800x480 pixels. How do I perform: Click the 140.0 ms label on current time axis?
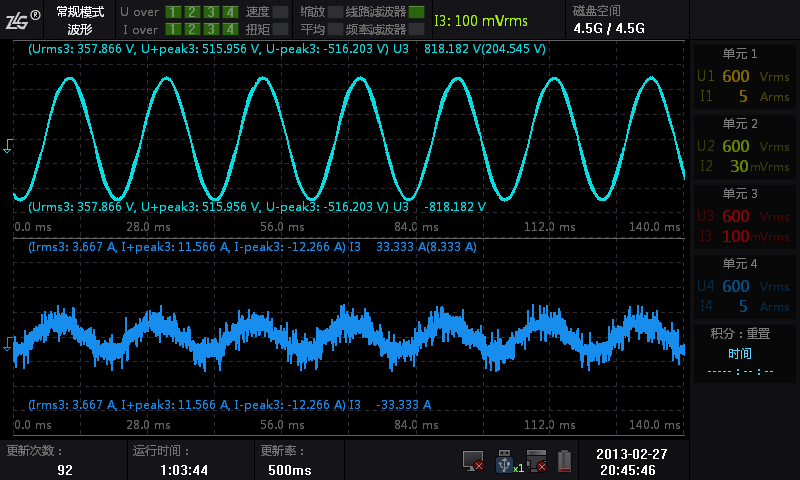[655, 425]
